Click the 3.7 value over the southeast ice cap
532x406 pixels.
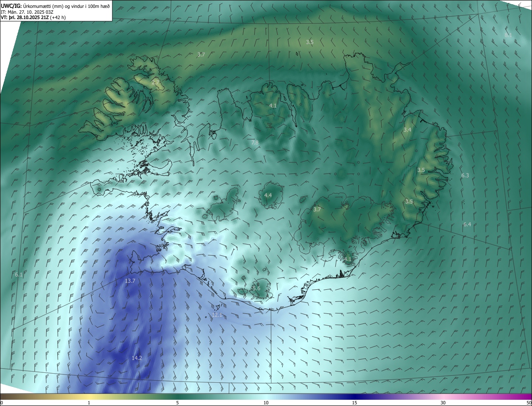[317, 210]
